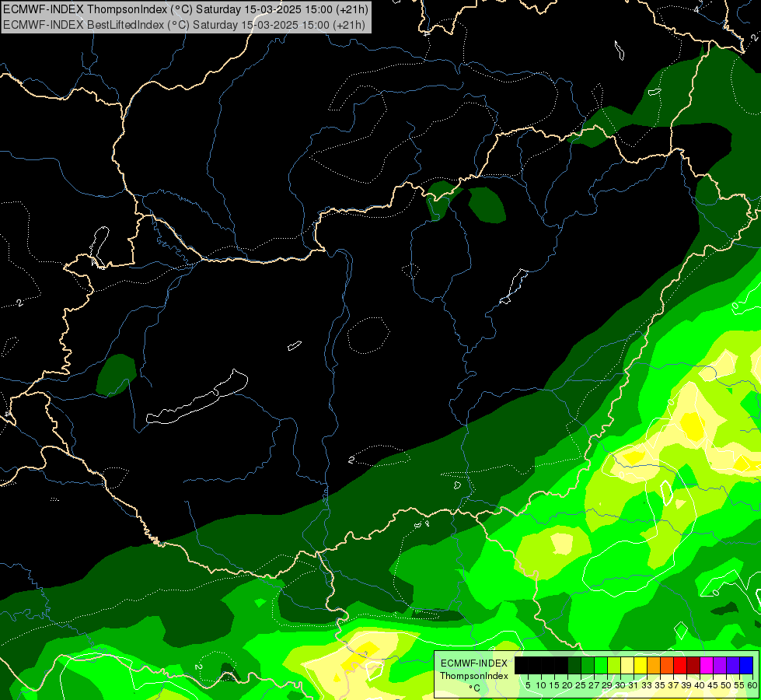The height and width of the screenshot is (700, 761).
Task: Select the violet 50–55 legend swatch
Action: coord(733,665)
